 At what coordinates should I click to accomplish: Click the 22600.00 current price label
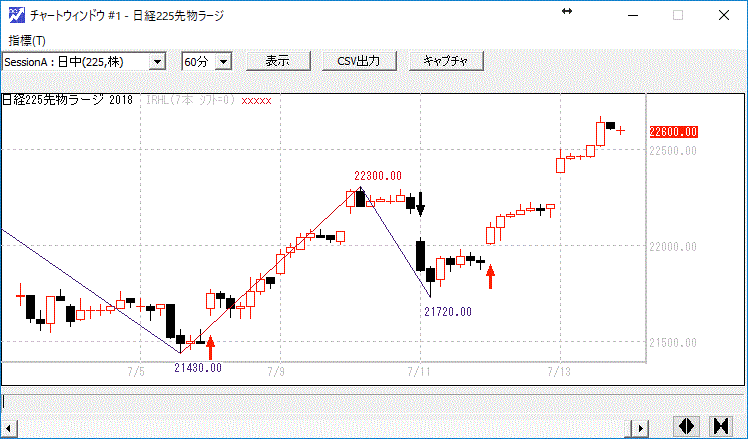point(673,132)
